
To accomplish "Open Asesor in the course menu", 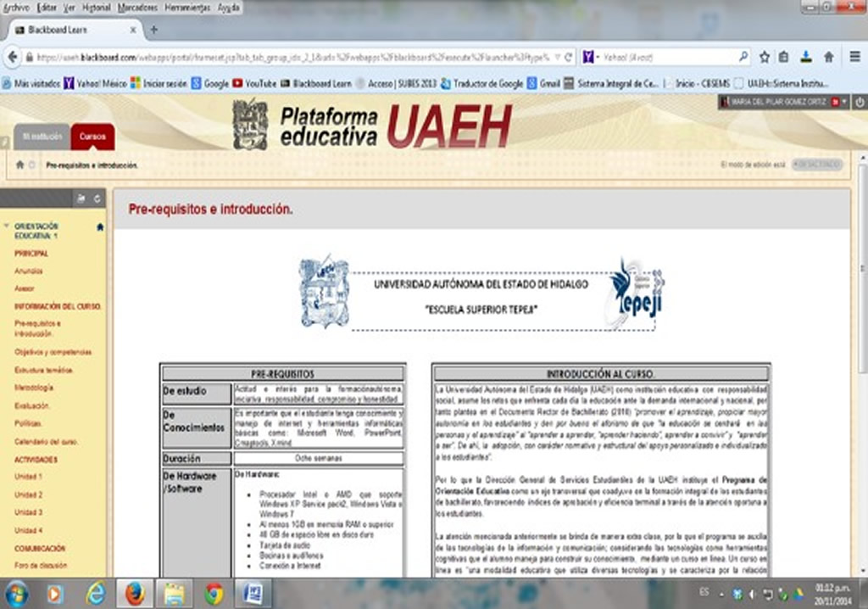I will tap(25, 288).
